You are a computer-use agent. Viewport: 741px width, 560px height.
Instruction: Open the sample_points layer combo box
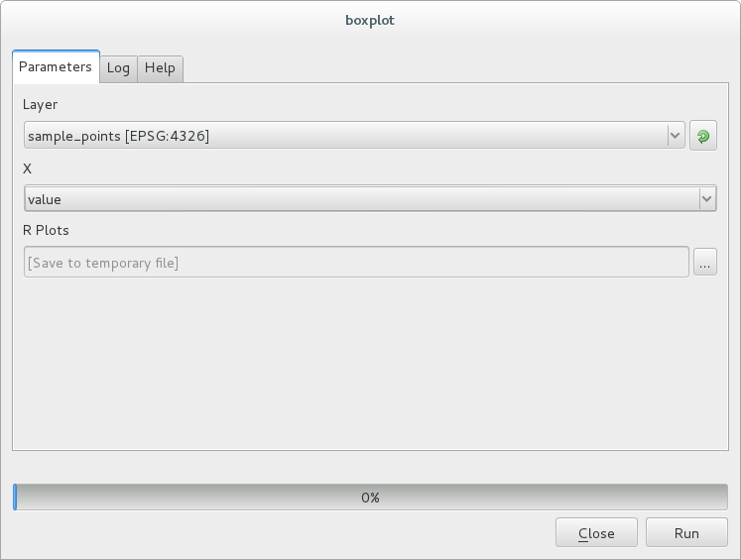pos(347,136)
